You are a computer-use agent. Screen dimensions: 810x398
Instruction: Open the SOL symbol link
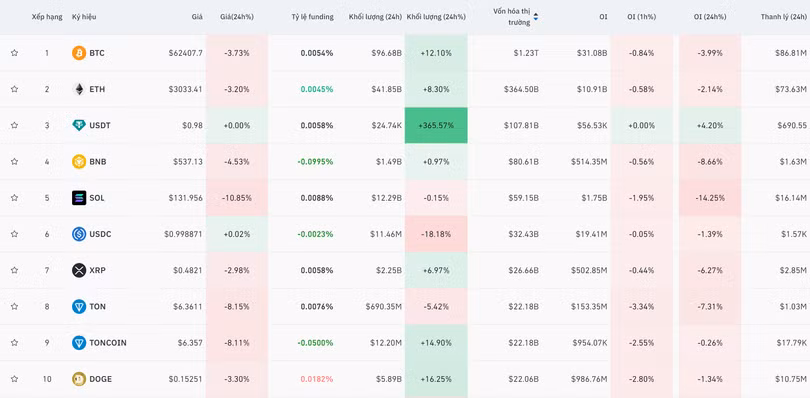97,197
